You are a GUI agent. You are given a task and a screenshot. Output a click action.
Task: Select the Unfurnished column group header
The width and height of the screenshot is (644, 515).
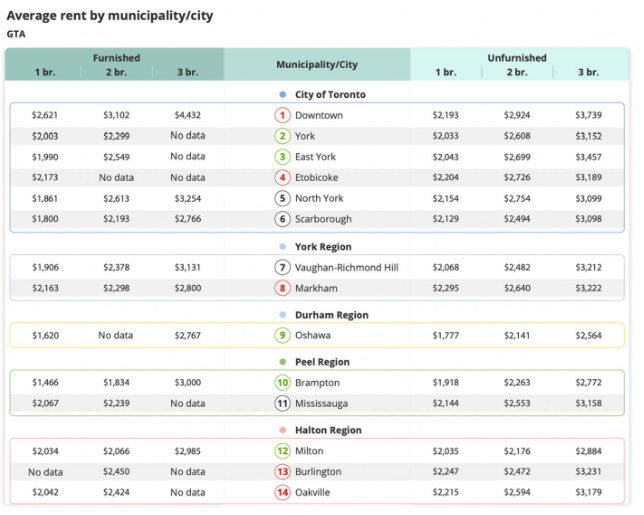point(516,58)
